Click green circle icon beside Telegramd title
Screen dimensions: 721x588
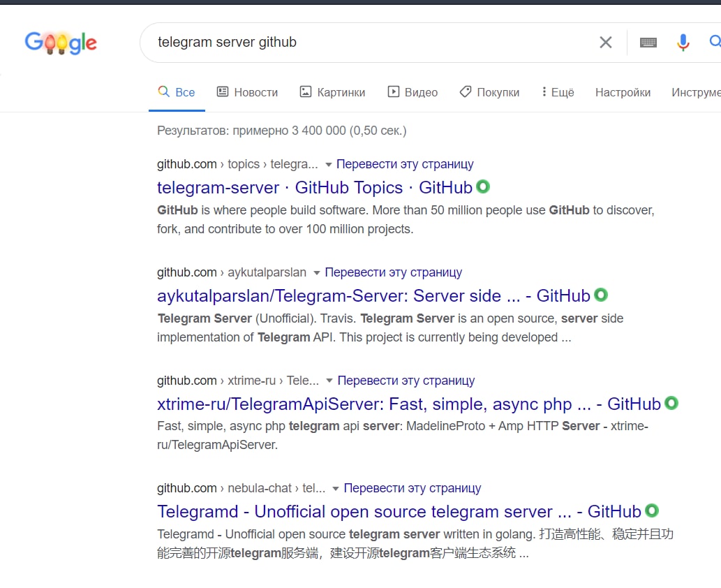coord(652,510)
